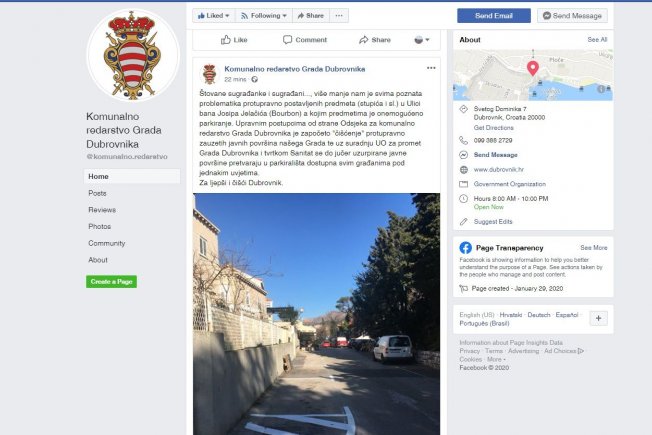Open the www.dubrovnik.hr website link
The image size is (652, 435).
click(x=499, y=170)
